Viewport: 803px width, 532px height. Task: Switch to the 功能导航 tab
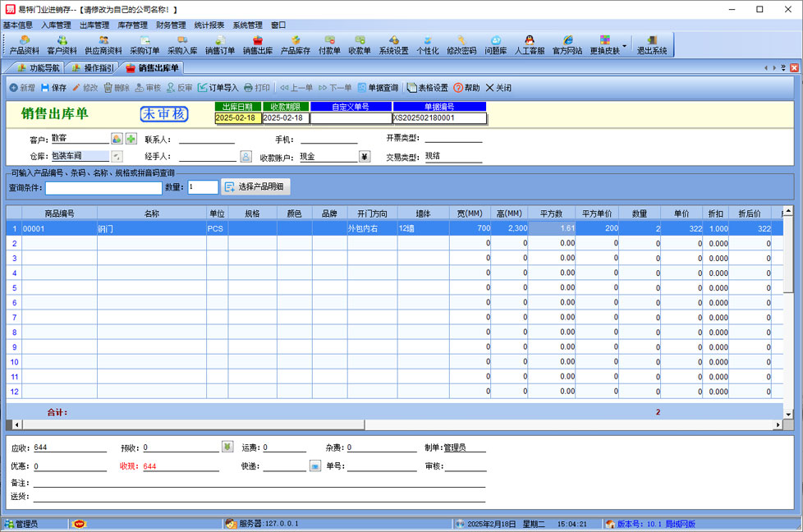point(38,68)
